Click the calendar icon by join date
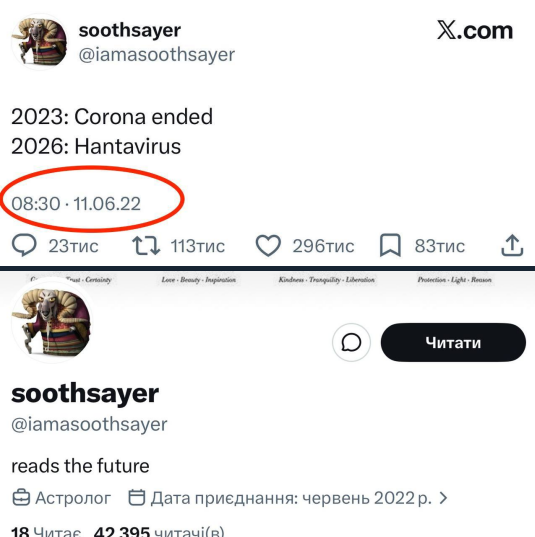 pyautogui.click(x=137, y=498)
